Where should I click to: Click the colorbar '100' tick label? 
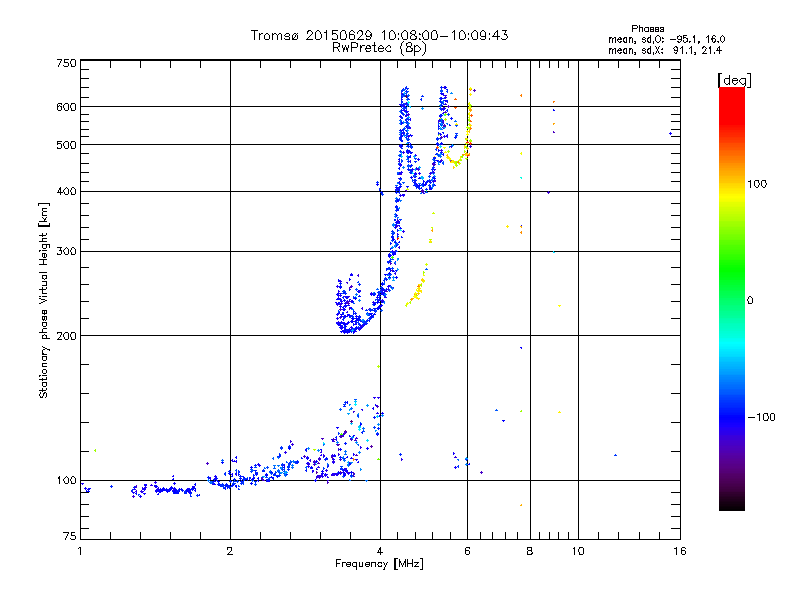click(x=757, y=184)
